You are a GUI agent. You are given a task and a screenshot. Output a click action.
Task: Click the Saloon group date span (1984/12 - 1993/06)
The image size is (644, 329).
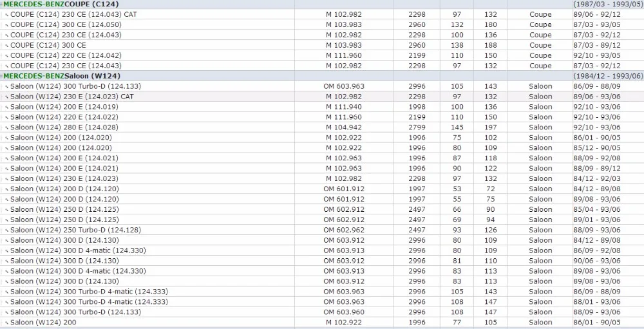608,76
